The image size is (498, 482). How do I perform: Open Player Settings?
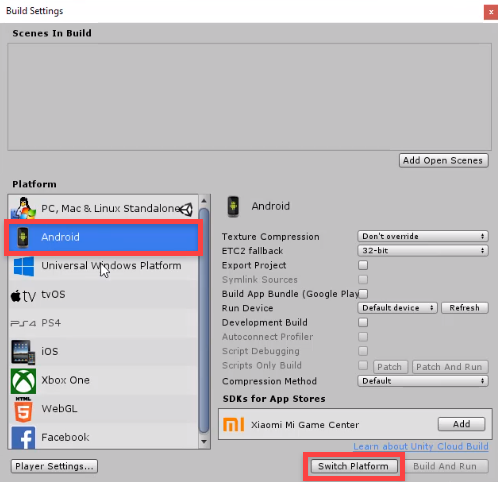[54, 466]
